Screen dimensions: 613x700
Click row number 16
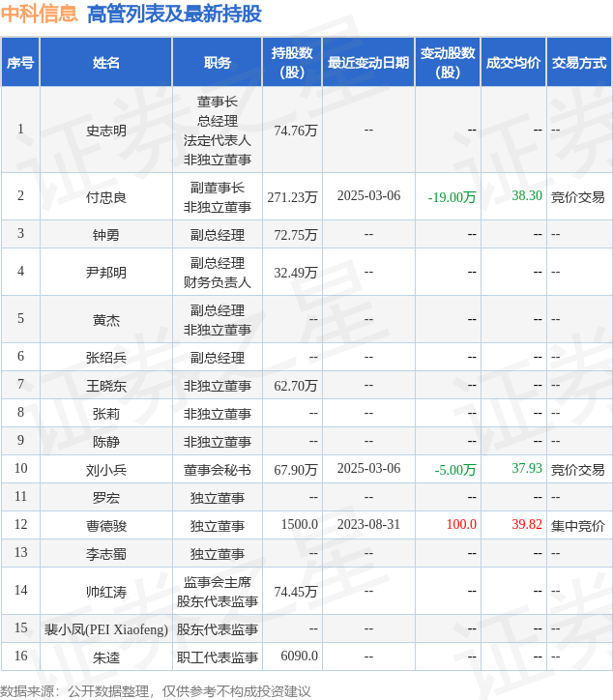(20, 656)
